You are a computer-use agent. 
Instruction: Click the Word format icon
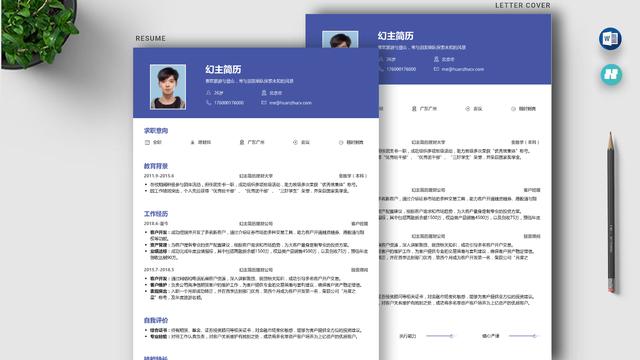tap(610, 39)
